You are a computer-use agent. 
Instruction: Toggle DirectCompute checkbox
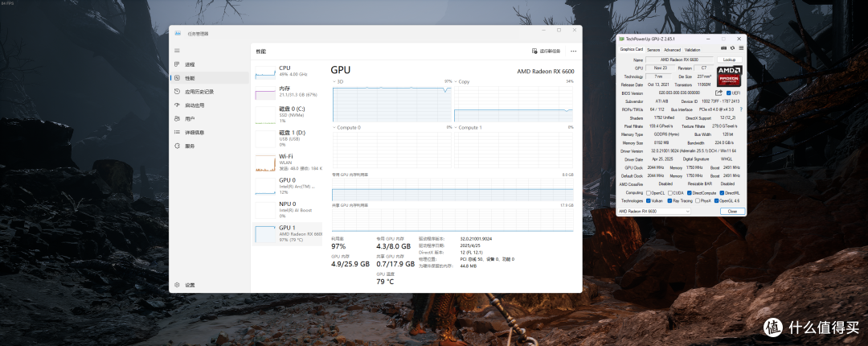[x=690, y=193]
